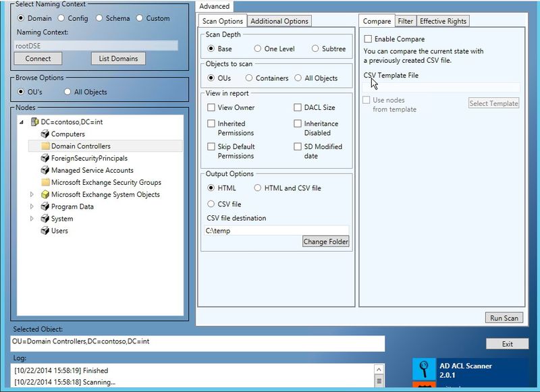540x392 pixels.
Task: Click the Microsoft Exchange Security Groups folder icon
Action: click(x=45, y=183)
